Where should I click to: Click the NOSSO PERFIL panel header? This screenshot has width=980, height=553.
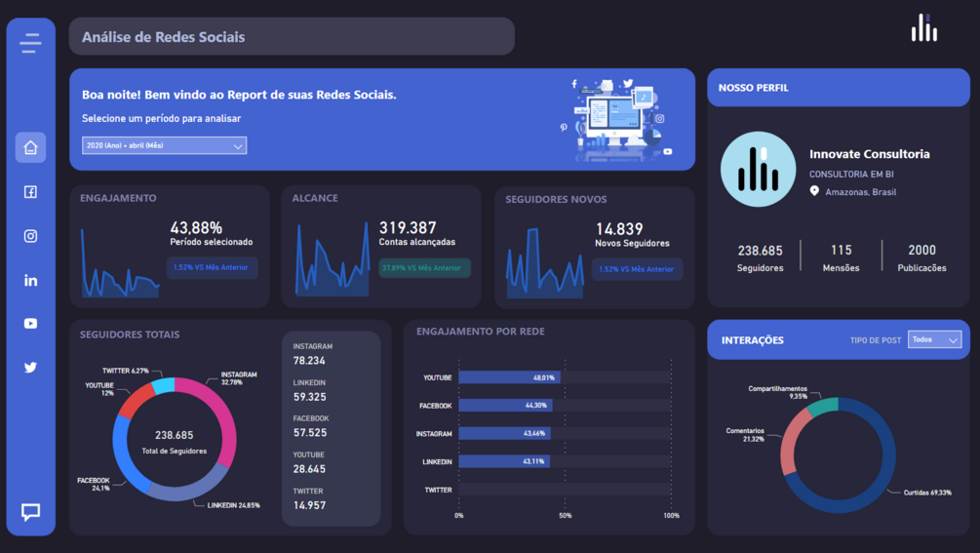point(839,88)
